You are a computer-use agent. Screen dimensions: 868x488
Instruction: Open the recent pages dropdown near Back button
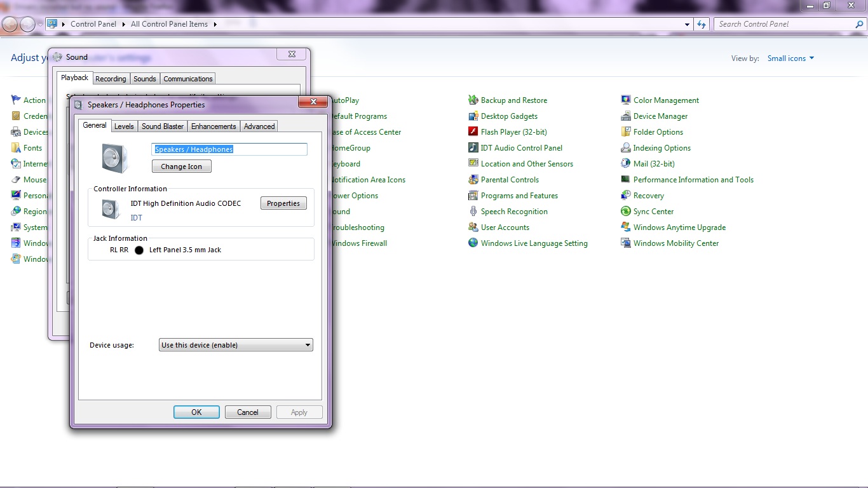[40, 24]
